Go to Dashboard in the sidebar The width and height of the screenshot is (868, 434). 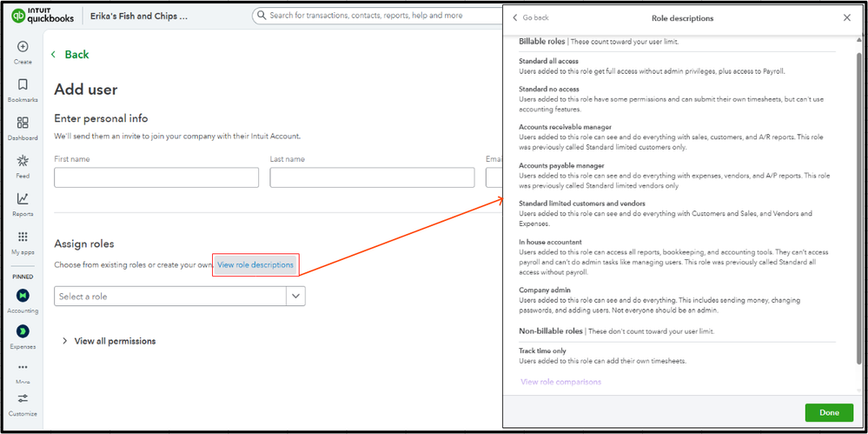(x=23, y=129)
